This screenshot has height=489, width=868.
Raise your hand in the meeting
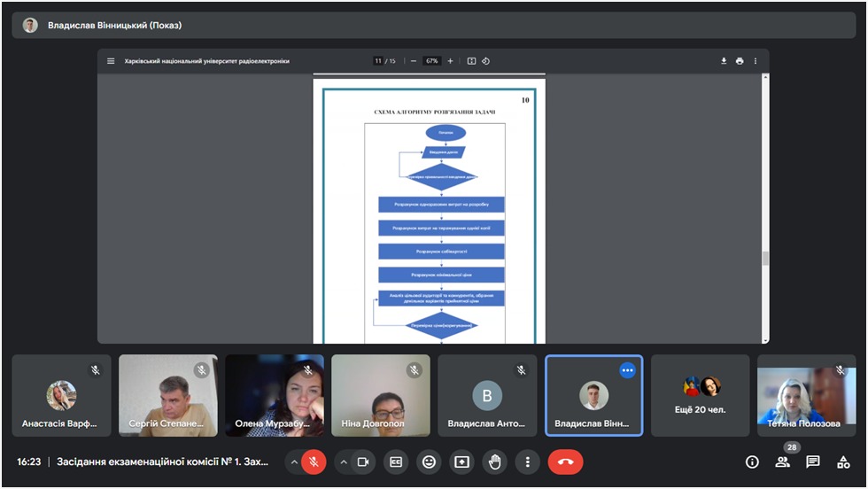pos(495,462)
